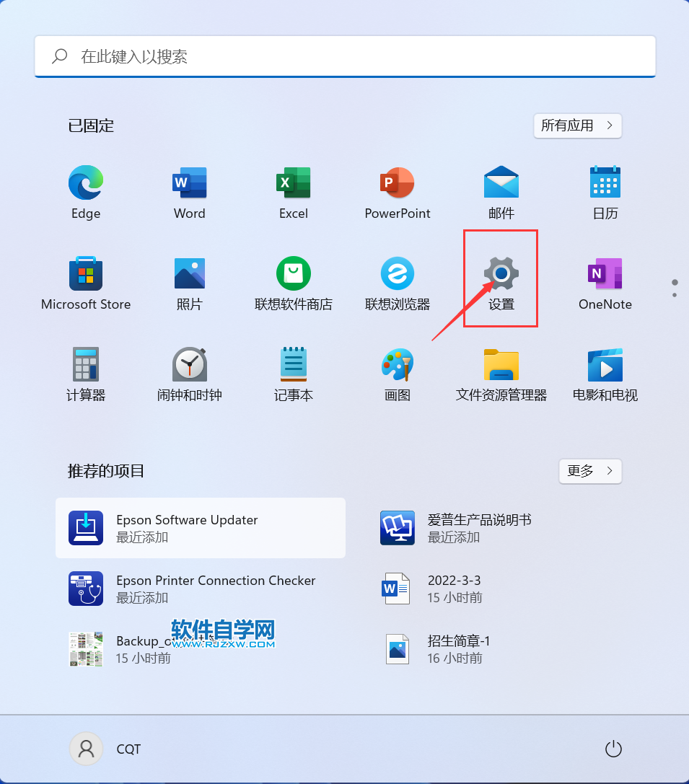Open the 设置 settings app
Viewport: 689px width, 784px height.
pyautogui.click(x=501, y=283)
